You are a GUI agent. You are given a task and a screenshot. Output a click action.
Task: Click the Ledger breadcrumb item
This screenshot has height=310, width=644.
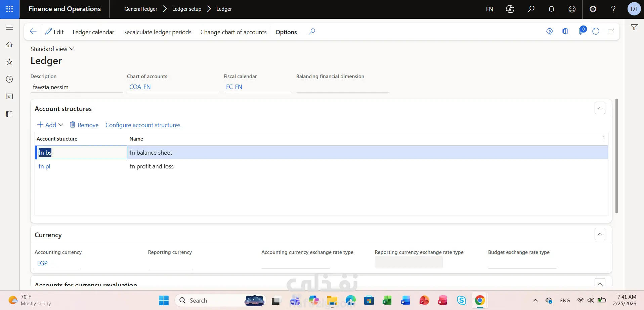click(x=224, y=9)
